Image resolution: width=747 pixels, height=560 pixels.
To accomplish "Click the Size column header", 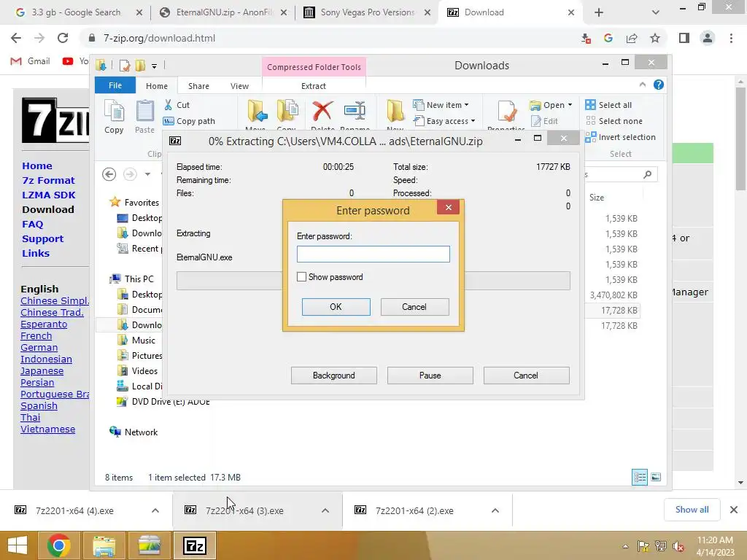I will pos(597,197).
